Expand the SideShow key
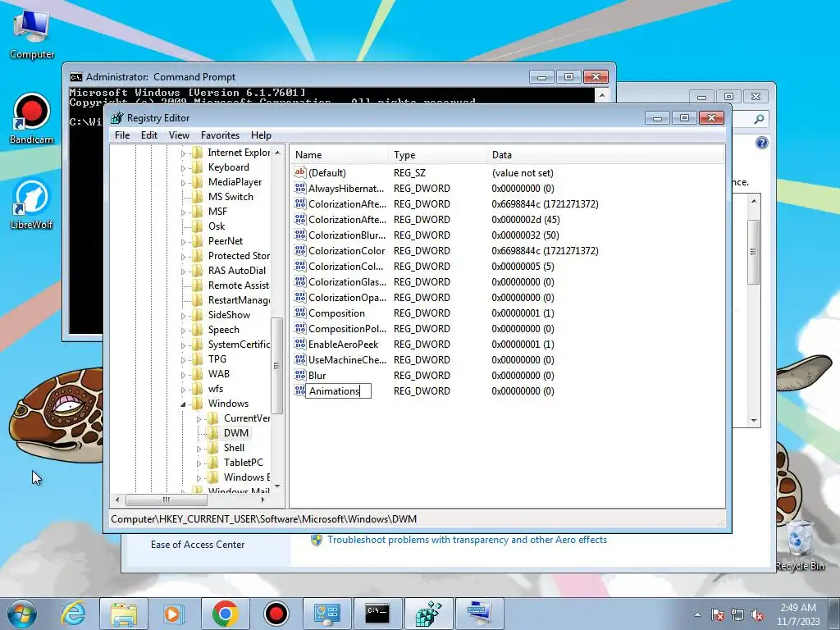 pos(183,316)
